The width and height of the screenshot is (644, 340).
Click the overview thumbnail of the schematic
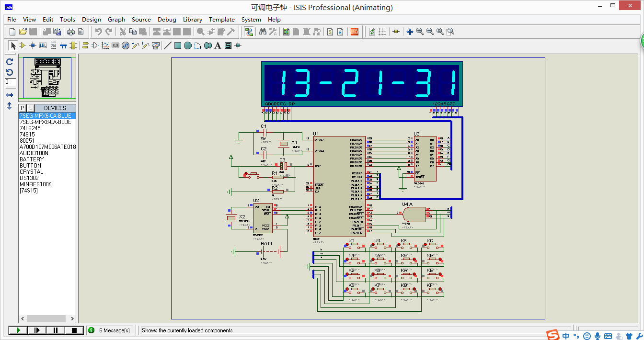[x=47, y=78]
